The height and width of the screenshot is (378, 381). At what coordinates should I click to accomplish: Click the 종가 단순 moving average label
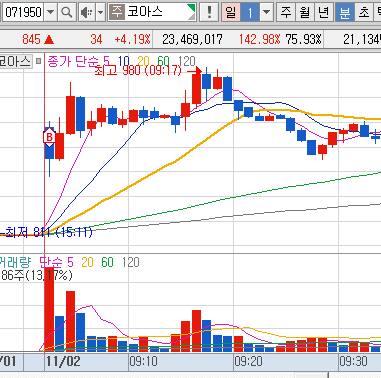(x=75, y=61)
